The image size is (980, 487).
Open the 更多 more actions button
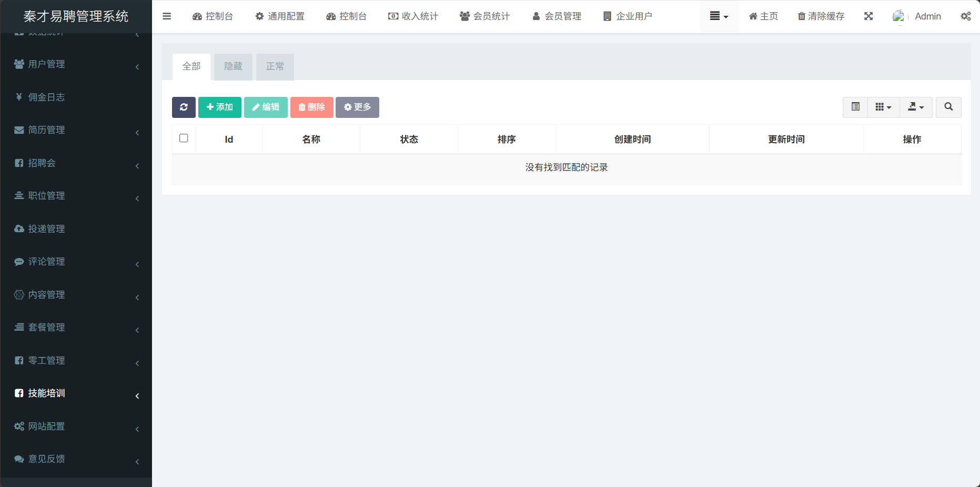pos(357,107)
